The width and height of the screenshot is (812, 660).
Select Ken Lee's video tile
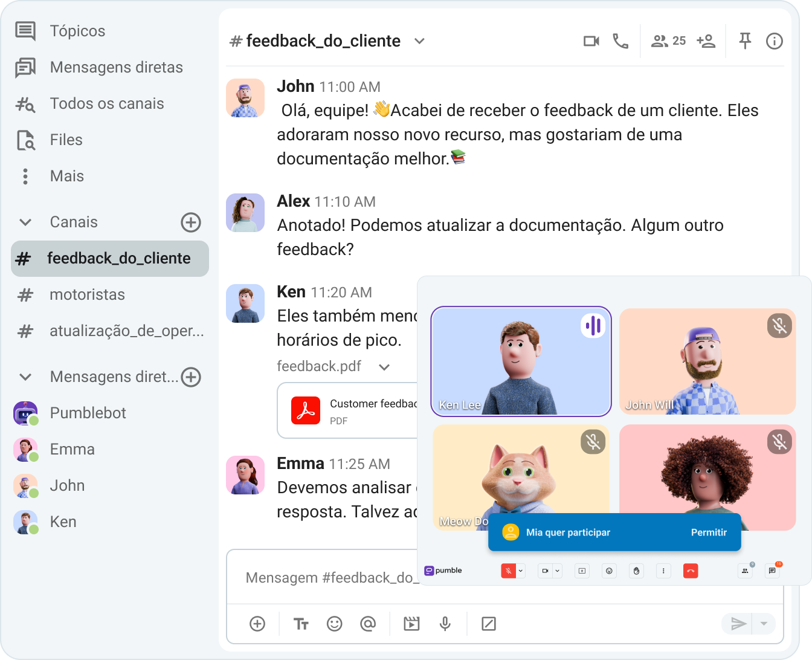click(521, 361)
